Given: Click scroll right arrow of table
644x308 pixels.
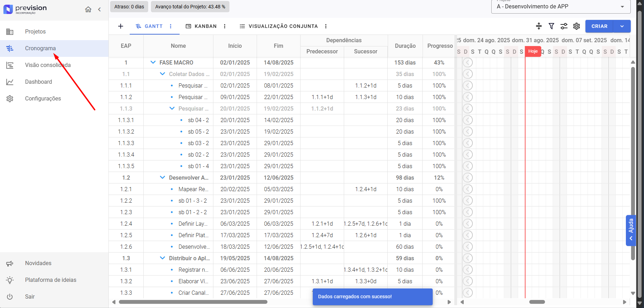Looking at the screenshot, I should (x=449, y=302).
